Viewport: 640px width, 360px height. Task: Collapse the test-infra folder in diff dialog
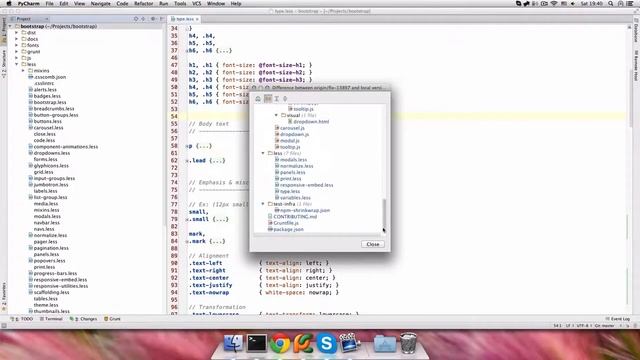tap(263, 204)
